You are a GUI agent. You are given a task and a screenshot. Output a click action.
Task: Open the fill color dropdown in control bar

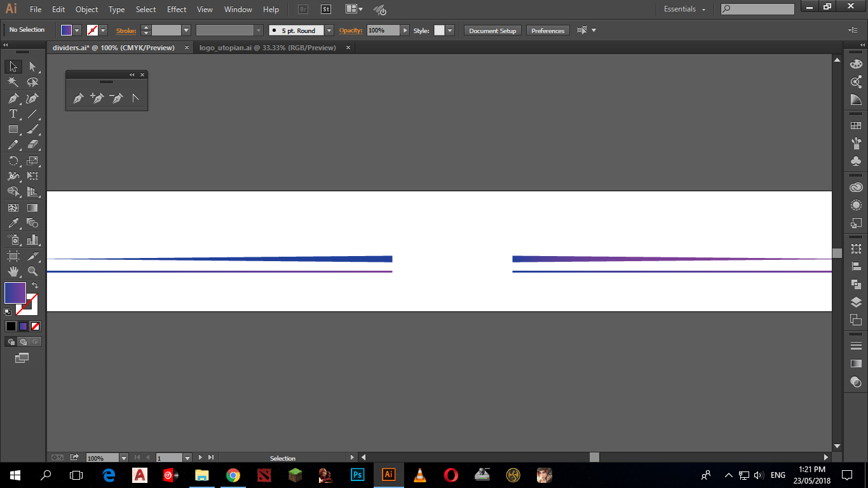[78, 30]
